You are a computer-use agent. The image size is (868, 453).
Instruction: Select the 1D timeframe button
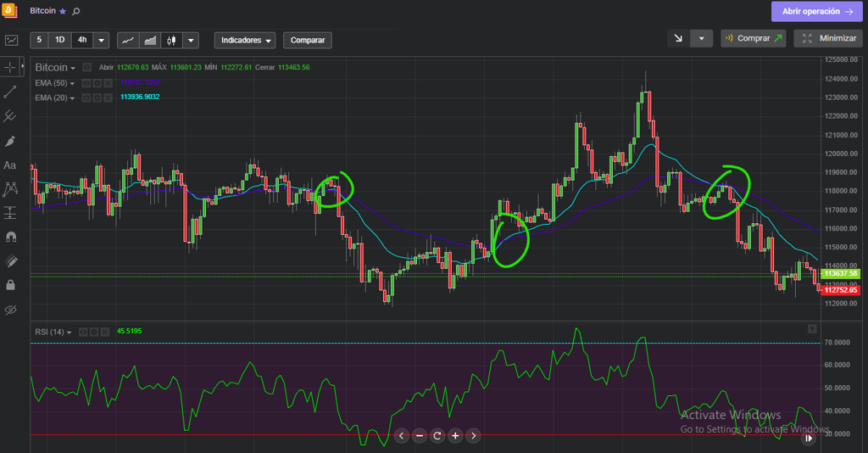point(60,40)
